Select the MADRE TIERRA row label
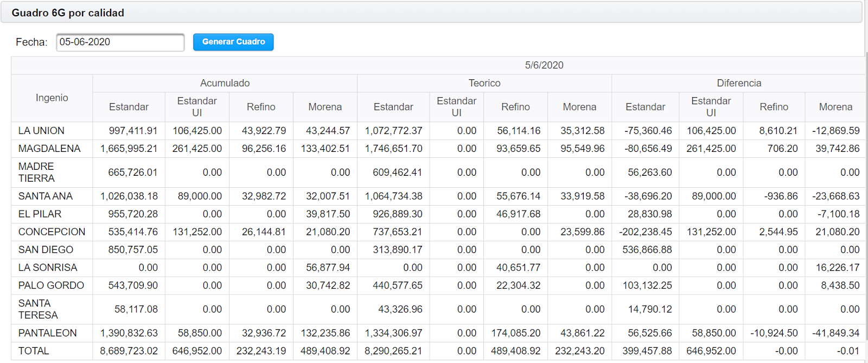The image size is (868, 363). click(36, 173)
